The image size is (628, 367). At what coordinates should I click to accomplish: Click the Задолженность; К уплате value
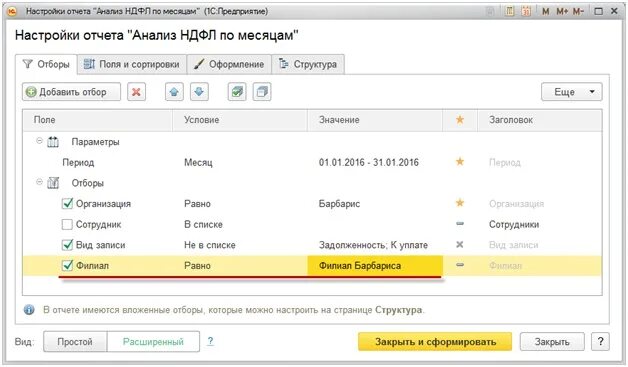coord(373,245)
